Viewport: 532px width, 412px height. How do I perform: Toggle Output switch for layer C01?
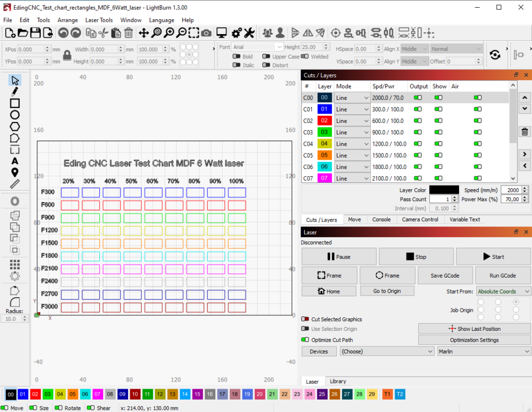pos(417,109)
